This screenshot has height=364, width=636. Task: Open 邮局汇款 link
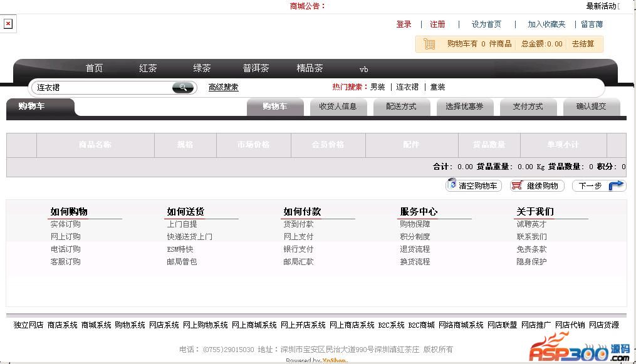tap(298, 262)
